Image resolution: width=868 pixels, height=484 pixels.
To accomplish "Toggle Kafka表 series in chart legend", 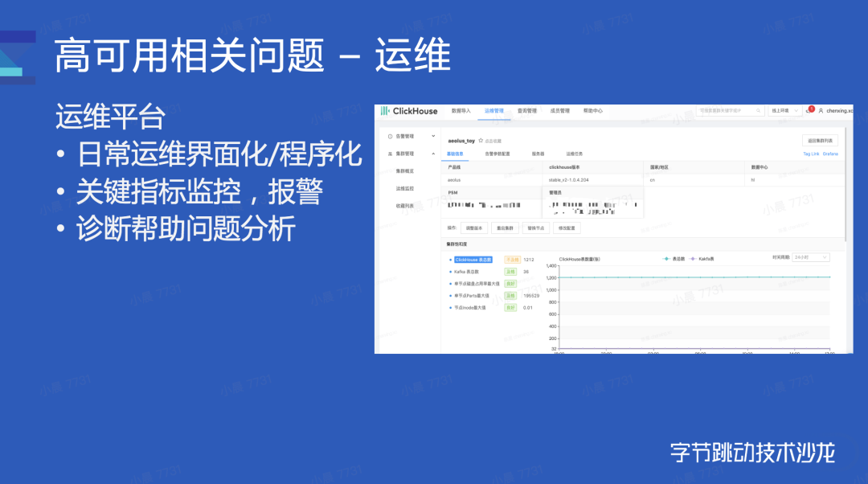I will click(702, 259).
